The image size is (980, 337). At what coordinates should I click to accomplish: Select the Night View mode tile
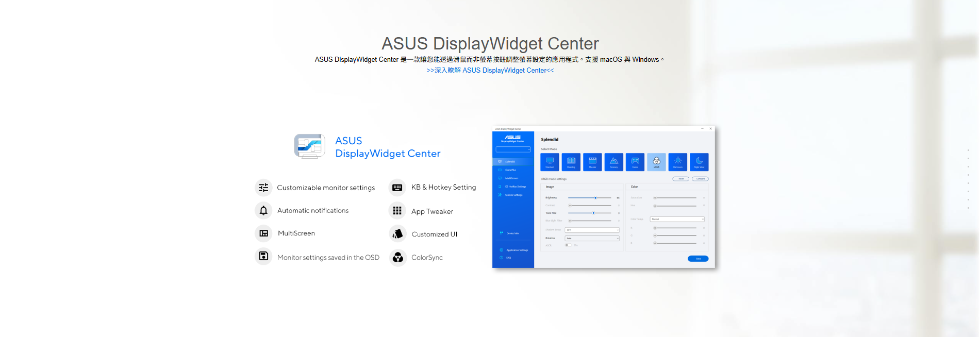[700, 162]
